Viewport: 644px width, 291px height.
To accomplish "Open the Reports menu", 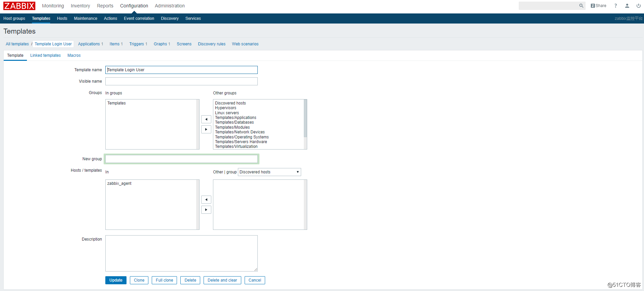I will (x=105, y=6).
